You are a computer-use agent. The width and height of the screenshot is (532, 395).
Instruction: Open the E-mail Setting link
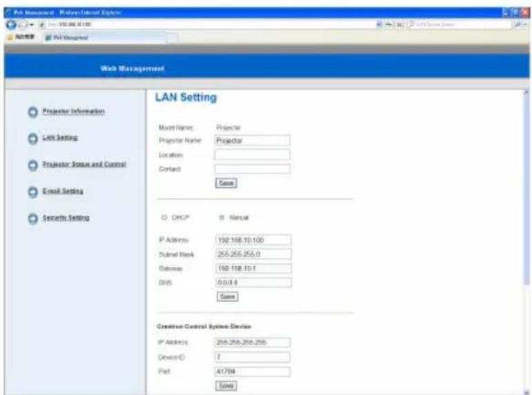point(63,191)
